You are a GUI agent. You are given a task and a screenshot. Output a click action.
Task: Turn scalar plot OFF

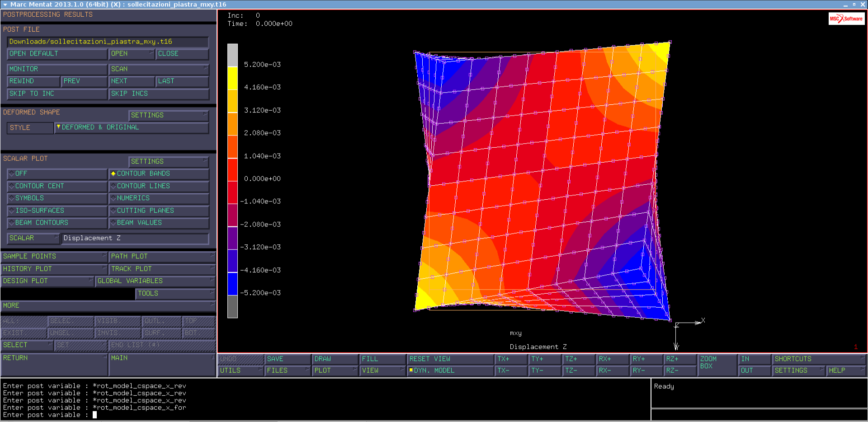[x=57, y=173]
